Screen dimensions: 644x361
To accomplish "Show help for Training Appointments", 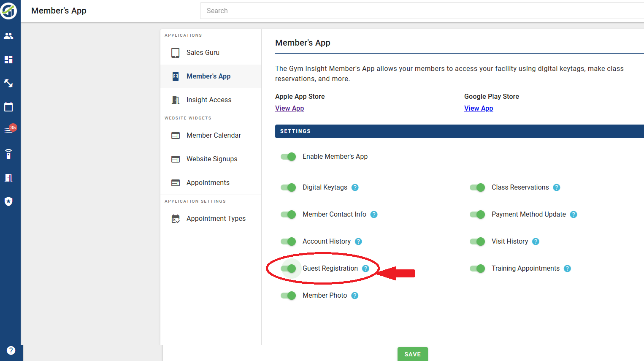I will [x=567, y=269].
